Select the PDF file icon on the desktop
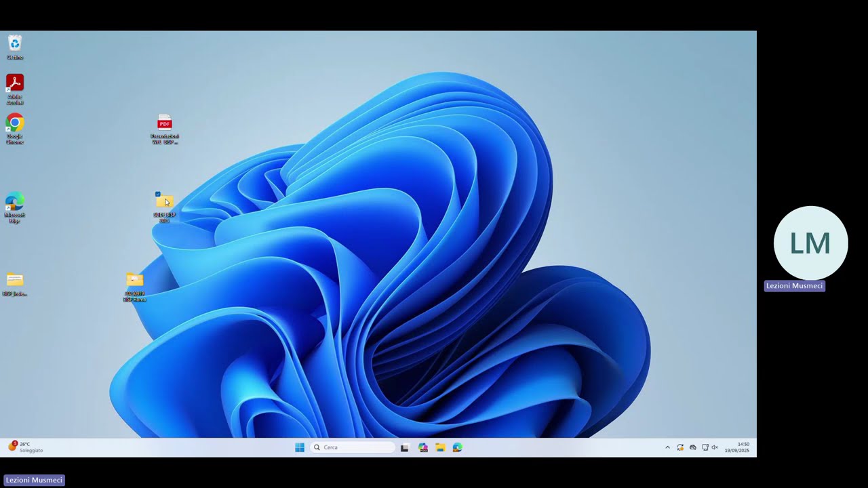This screenshot has width=868, height=488. coord(165,129)
